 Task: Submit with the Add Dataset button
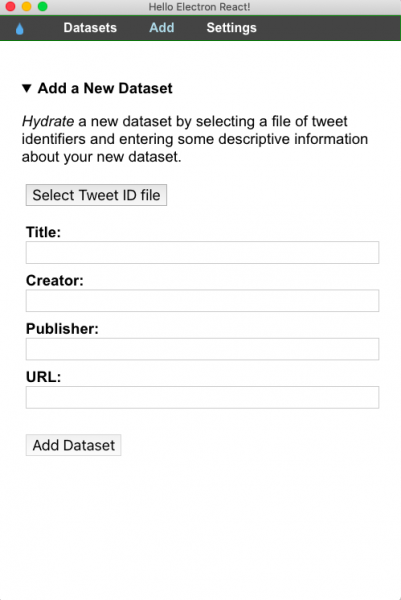coord(73,445)
